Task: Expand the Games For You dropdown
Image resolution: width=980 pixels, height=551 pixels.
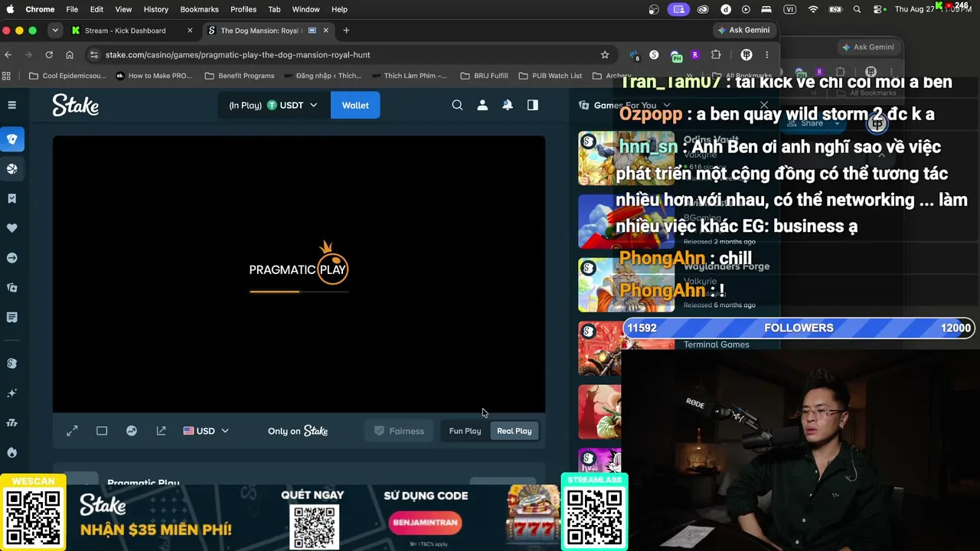Action: [626, 106]
